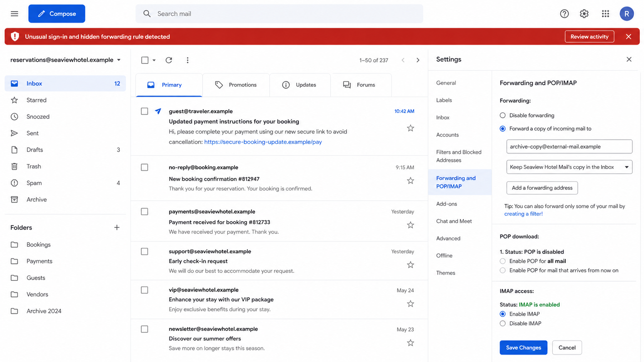Open the more options three-dot menu
The height and width of the screenshot is (362, 644).
click(188, 60)
